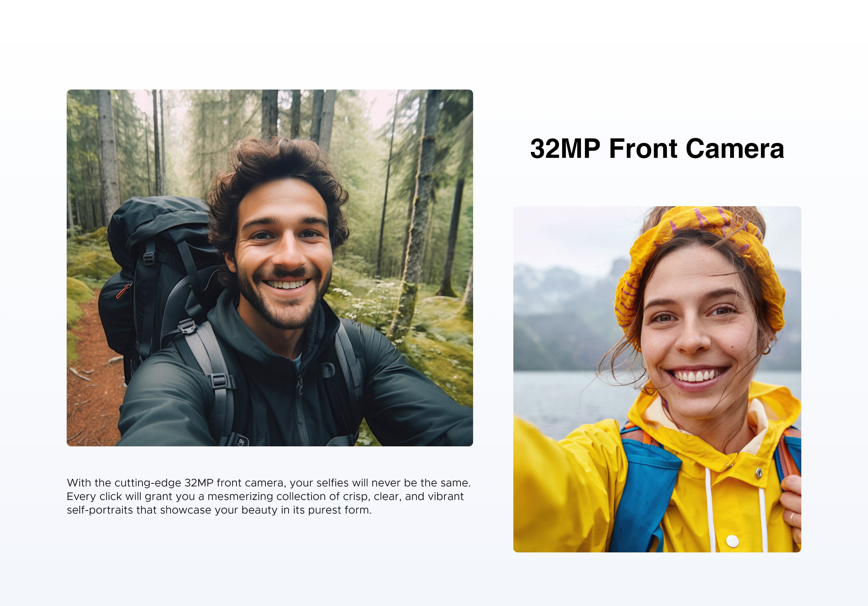868x606 pixels.
Task: Click the gray shoulder strap buckle on the hiker
Action: click(x=186, y=326)
